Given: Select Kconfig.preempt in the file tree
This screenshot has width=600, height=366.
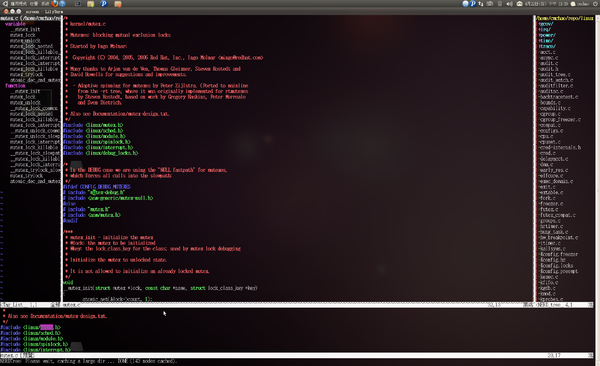Looking at the screenshot, I should [x=558, y=271].
